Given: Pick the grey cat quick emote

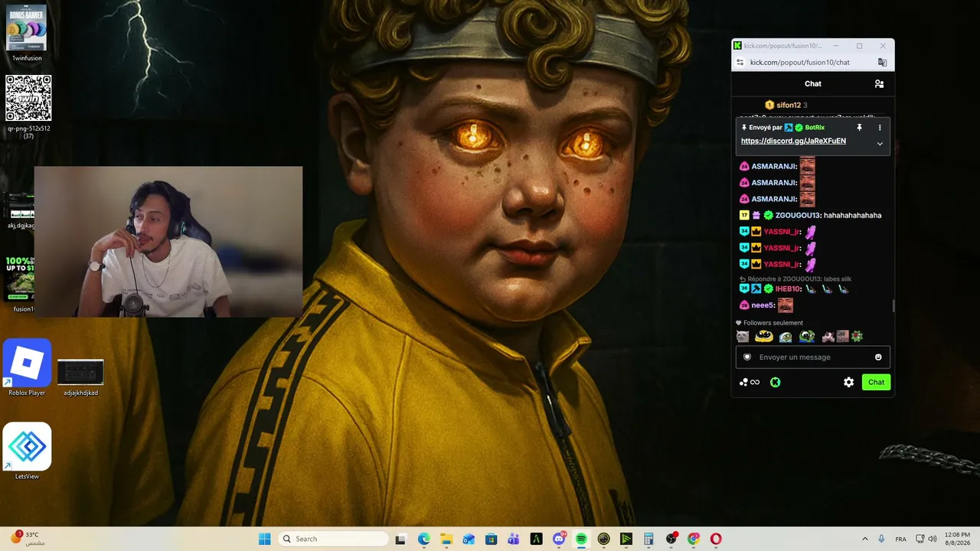Looking at the screenshot, I should tap(743, 337).
